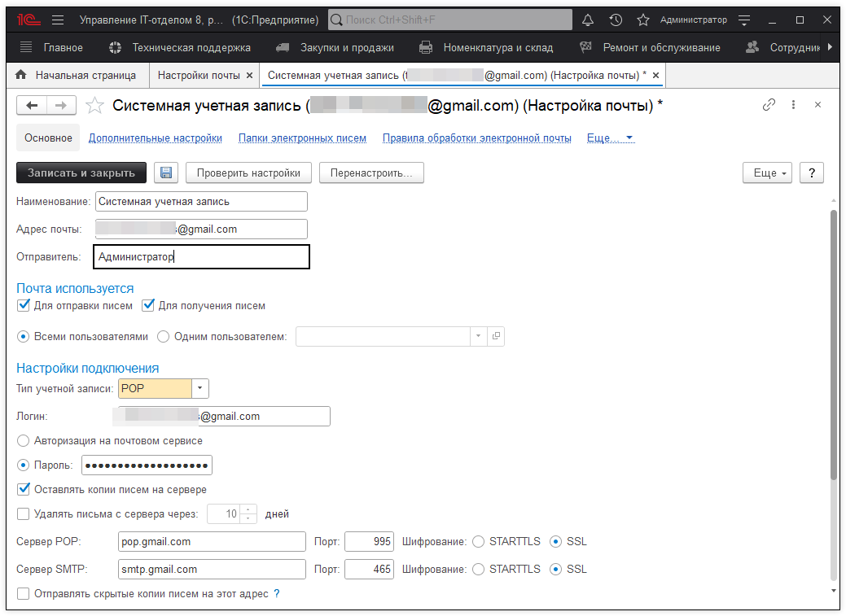Enable 'Удалять письма с сервера через' checkbox

point(24,513)
